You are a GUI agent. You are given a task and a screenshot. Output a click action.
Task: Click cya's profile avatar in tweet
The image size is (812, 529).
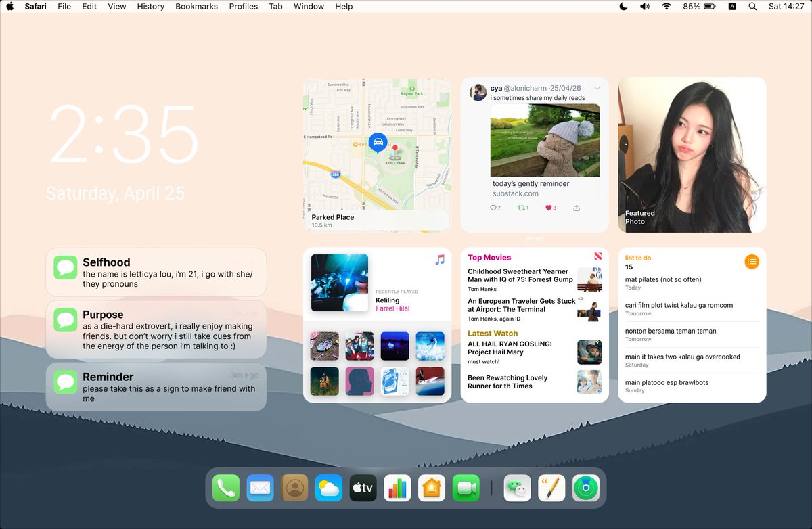pos(478,93)
